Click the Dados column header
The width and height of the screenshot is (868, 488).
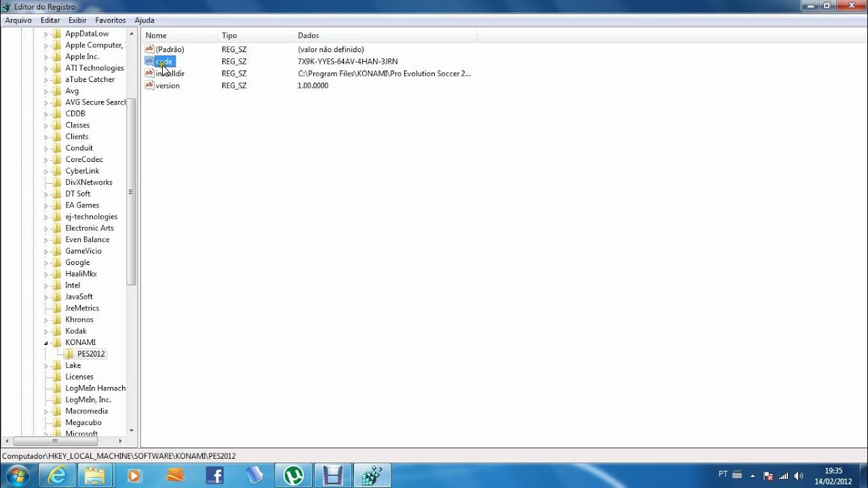pyautogui.click(x=385, y=35)
